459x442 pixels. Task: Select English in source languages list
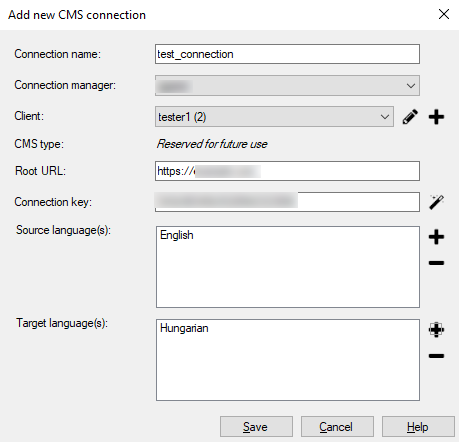pyautogui.click(x=177, y=235)
